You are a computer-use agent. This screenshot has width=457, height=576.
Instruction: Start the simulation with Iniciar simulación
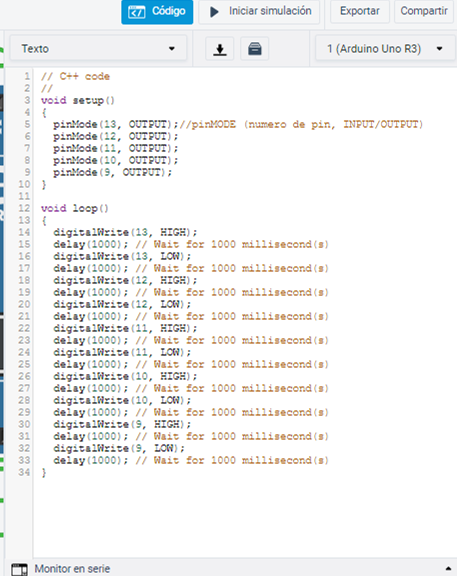(259, 11)
